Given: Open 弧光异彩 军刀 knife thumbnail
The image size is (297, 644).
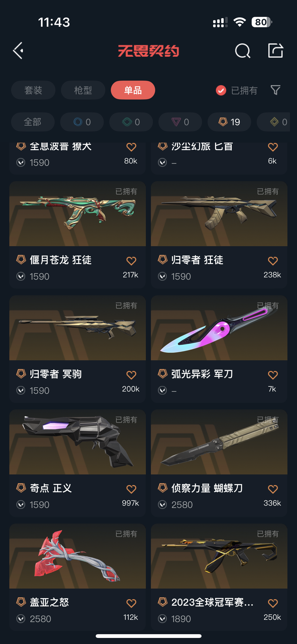Looking at the screenshot, I should [219, 328].
